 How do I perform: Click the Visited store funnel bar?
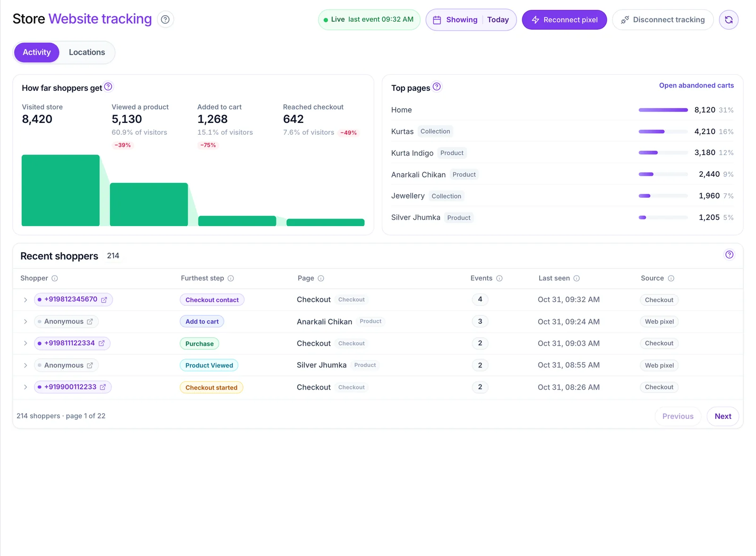tap(60, 191)
